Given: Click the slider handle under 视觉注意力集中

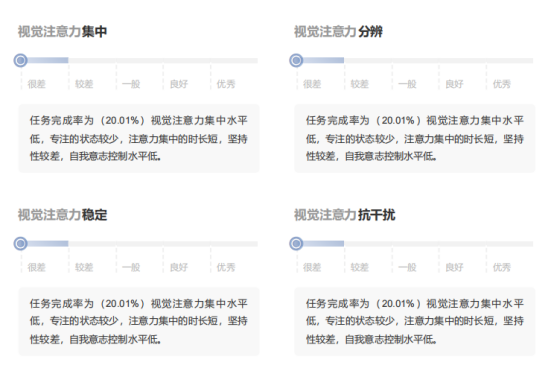Looking at the screenshot, I should 20,60.
